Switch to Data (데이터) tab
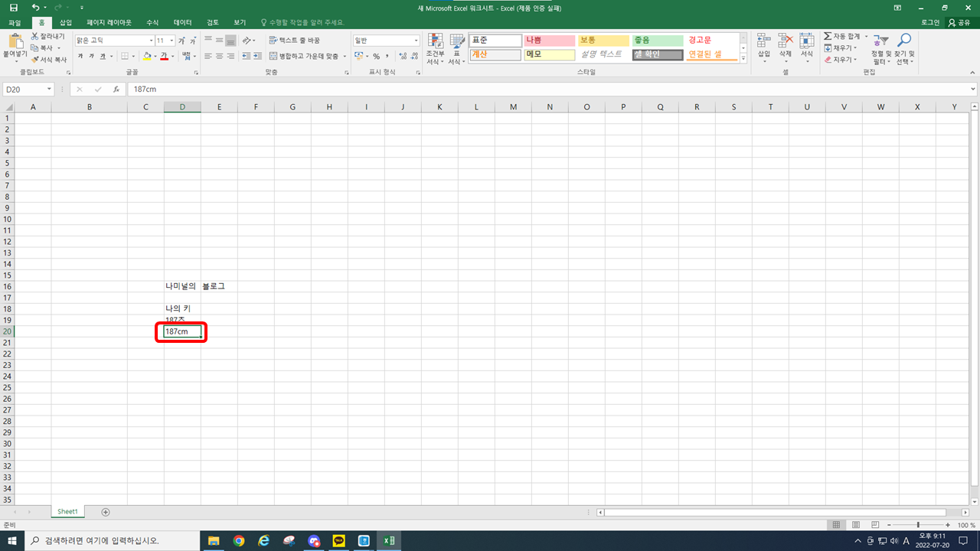980x551 pixels. (182, 23)
